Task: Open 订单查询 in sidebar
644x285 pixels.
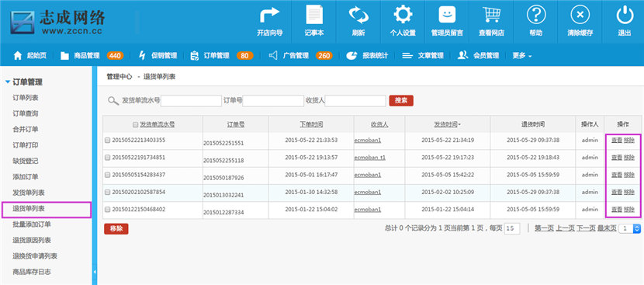Action: [x=26, y=113]
